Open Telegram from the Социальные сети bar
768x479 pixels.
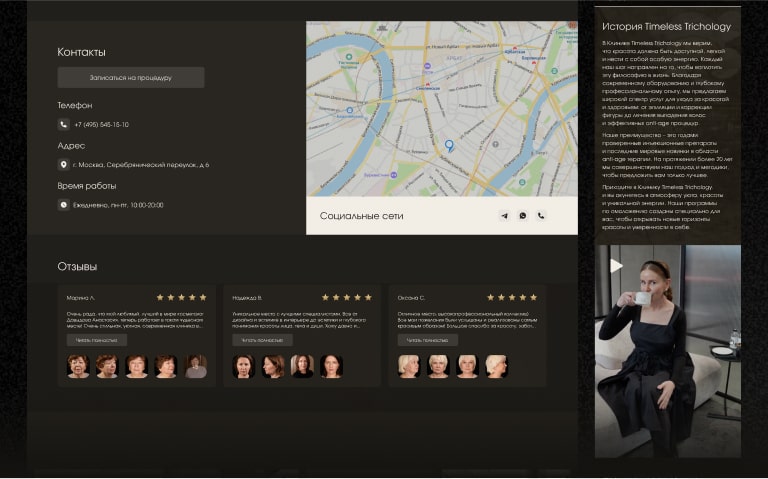pyautogui.click(x=504, y=216)
